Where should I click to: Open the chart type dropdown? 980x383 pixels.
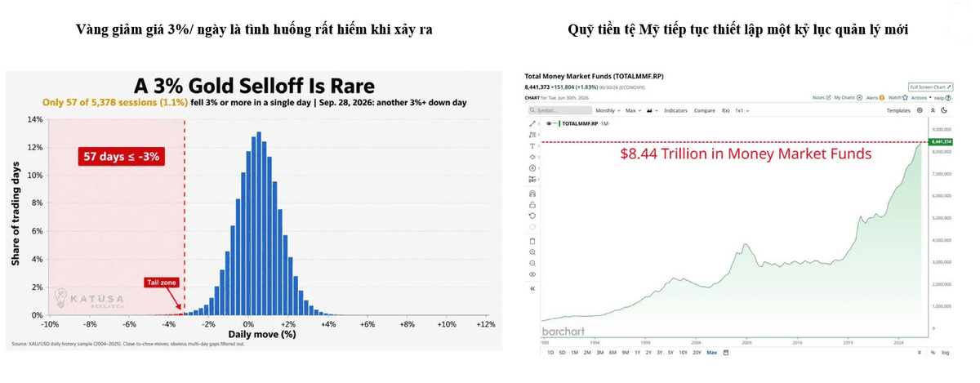pos(652,110)
